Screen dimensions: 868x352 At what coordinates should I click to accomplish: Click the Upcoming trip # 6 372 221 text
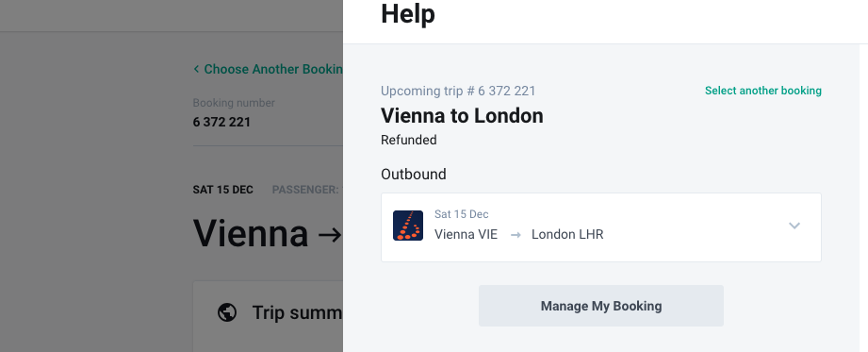click(458, 91)
